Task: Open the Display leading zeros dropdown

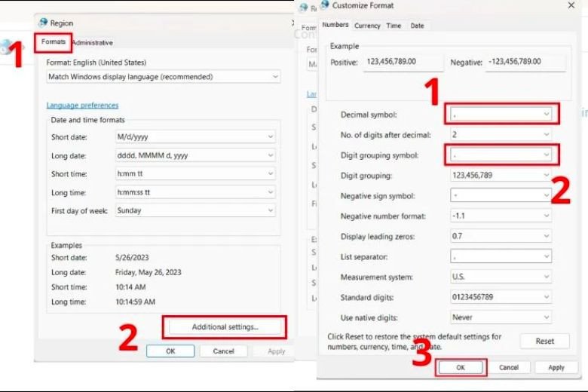Action: pos(501,236)
